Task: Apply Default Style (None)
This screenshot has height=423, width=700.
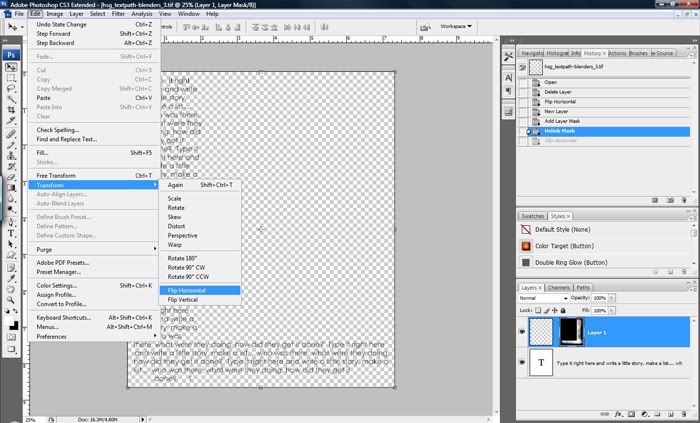Action: click(605, 229)
